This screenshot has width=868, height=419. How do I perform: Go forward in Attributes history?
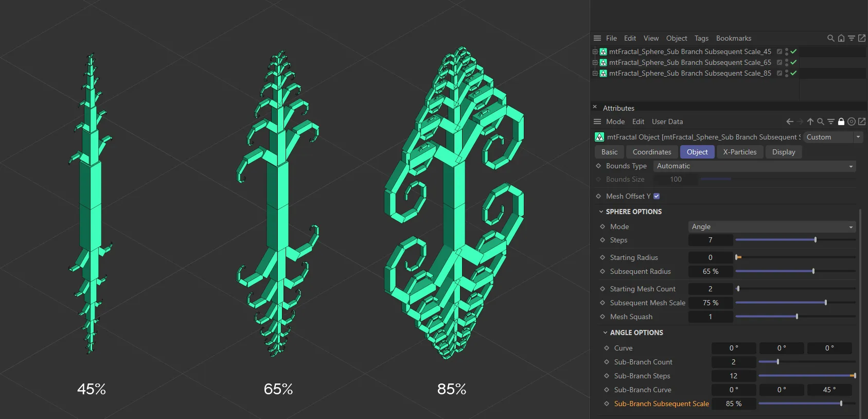(x=800, y=121)
